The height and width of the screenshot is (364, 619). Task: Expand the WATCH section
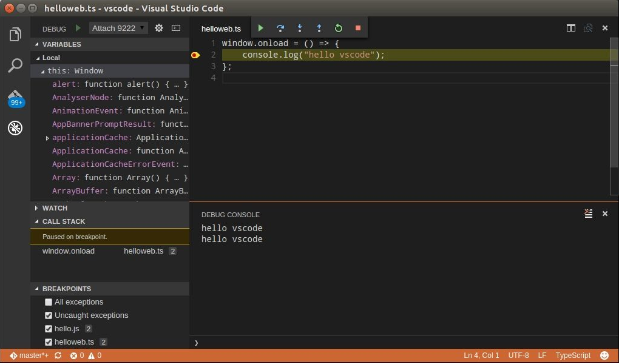[110, 208]
